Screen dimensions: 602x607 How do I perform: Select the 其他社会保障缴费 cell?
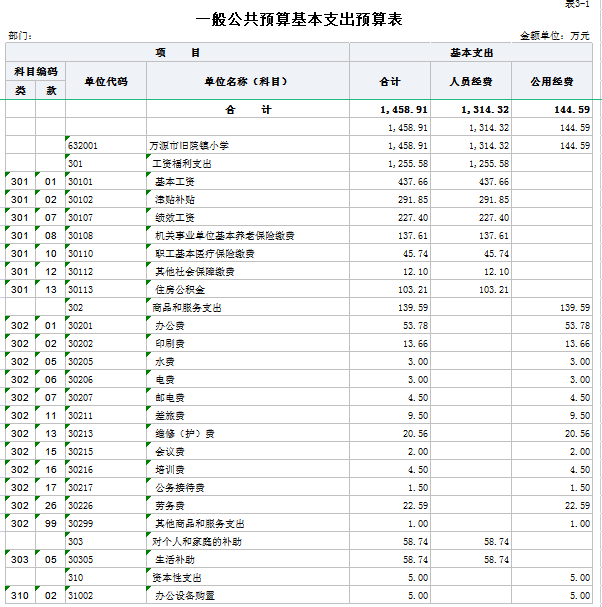pyautogui.click(x=248, y=271)
